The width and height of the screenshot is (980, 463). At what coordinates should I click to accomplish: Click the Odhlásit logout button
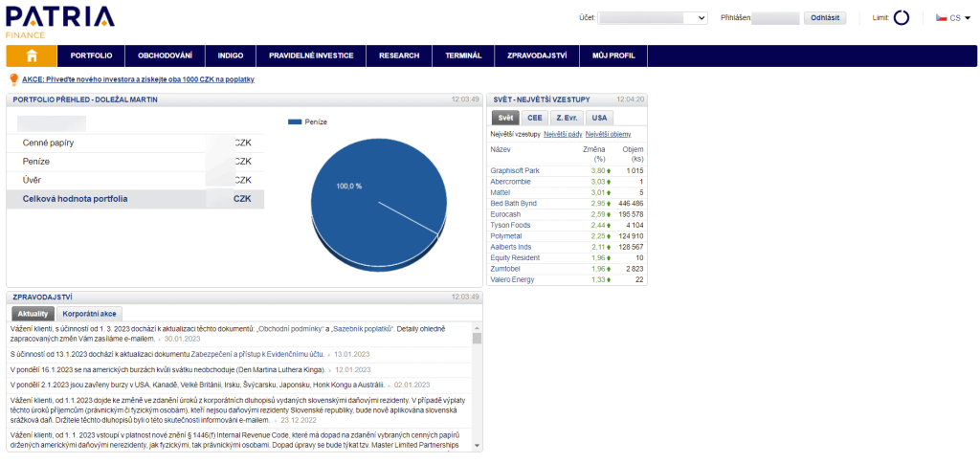pos(824,18)
